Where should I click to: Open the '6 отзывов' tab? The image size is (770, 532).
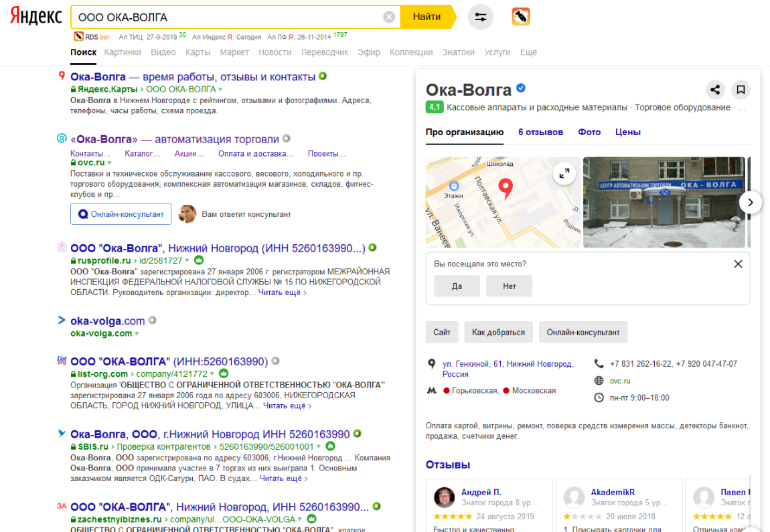pos(540,132)
